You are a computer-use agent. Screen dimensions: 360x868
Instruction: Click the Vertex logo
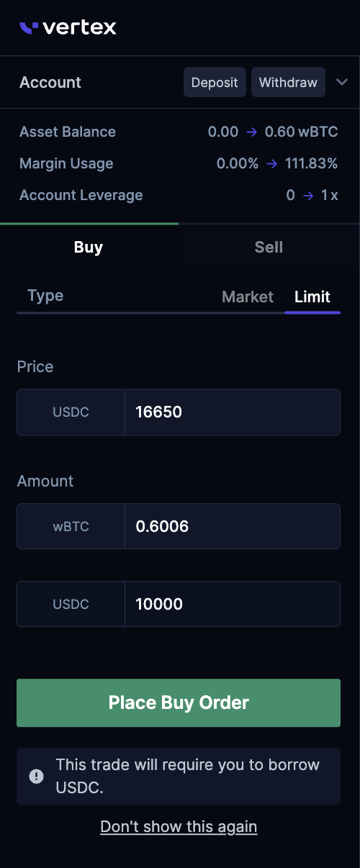click(x=68, y=28)
